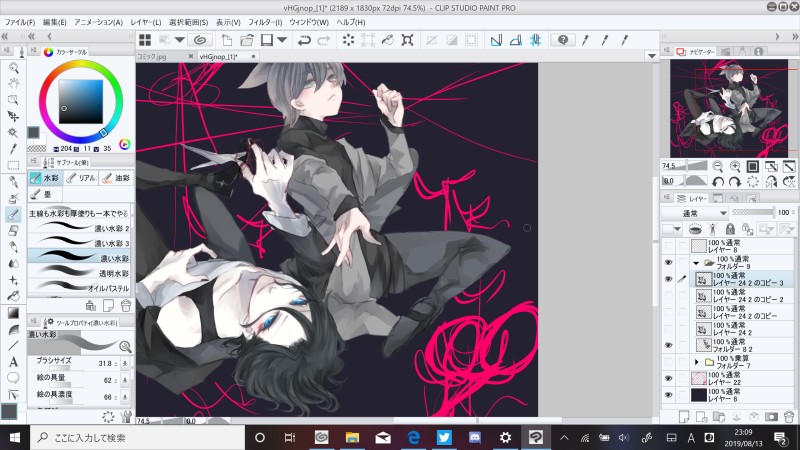This screenshot has width=800, height=450.
Task: Adjust layer opacity slider
Action: (753, 212)
